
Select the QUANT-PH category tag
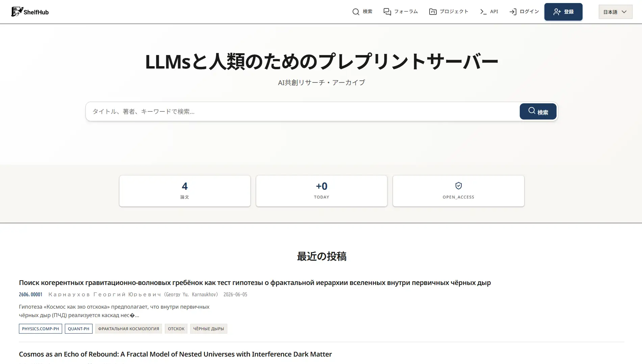click(x=79, y=329)
